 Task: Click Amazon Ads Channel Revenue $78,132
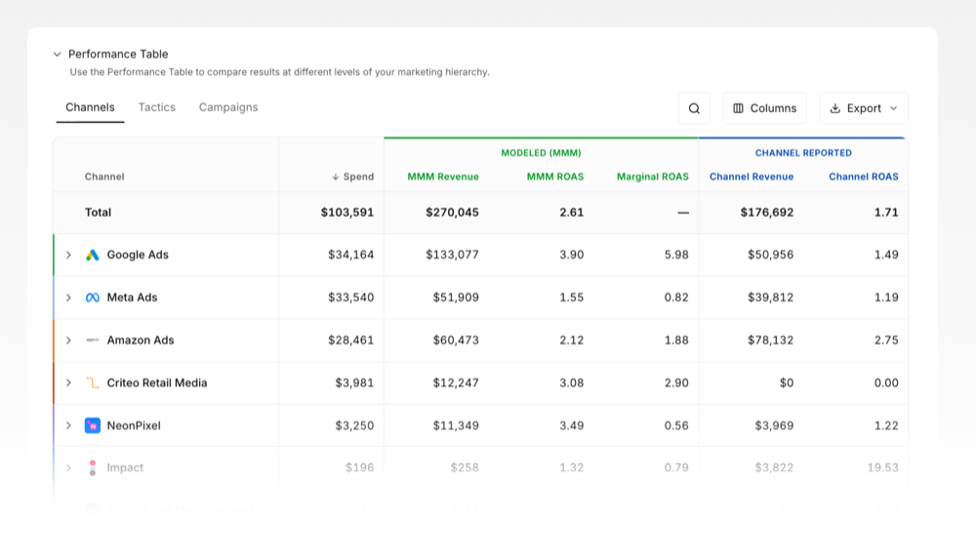click(x=771, y=340)
